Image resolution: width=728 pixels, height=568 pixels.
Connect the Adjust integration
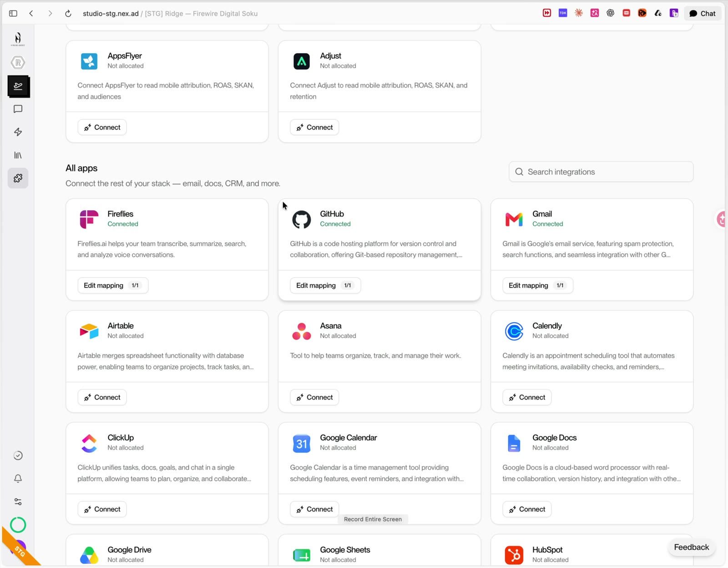tap(315, 127)
